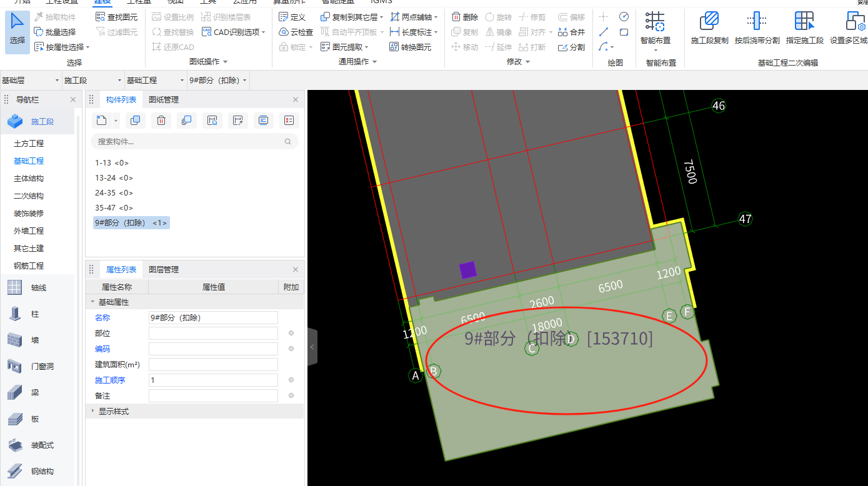This screenshot has width=868, height=486.
Task: Switch to the 图层管理 tab
Action: (164, 270)
